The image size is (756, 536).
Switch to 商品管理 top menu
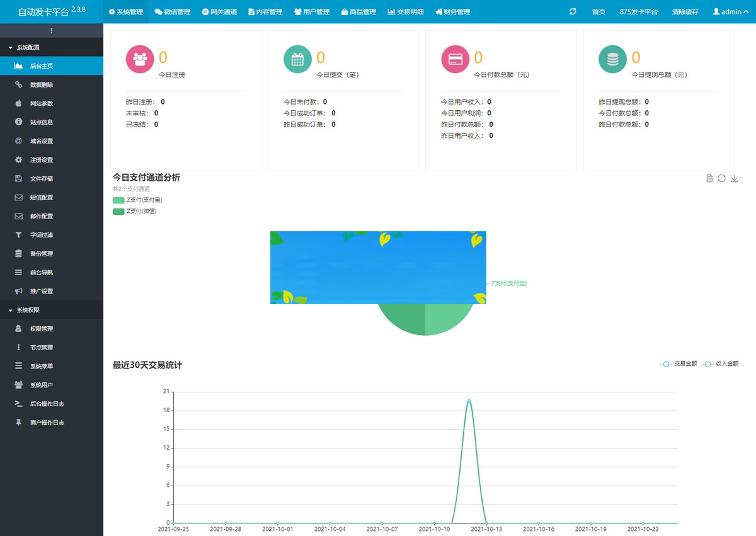pyautogui.click(x=358, y=12)
